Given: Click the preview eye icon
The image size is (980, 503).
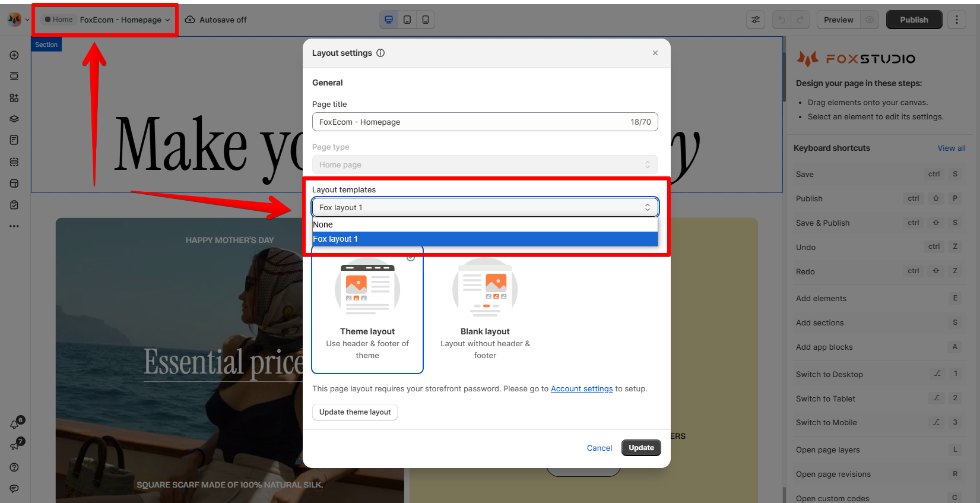Looking at the screenshot, I should [x=870, y=20].
